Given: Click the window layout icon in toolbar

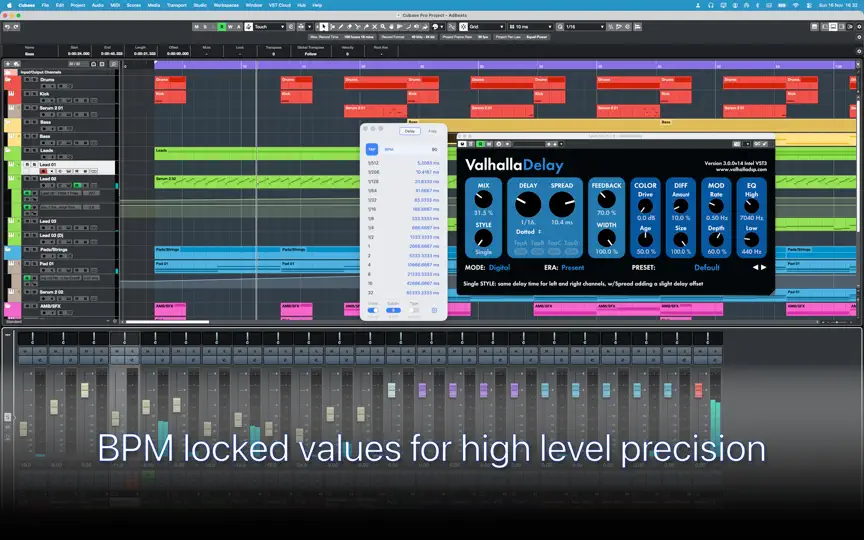Looking at the screenshot, I should pos(814,26).
